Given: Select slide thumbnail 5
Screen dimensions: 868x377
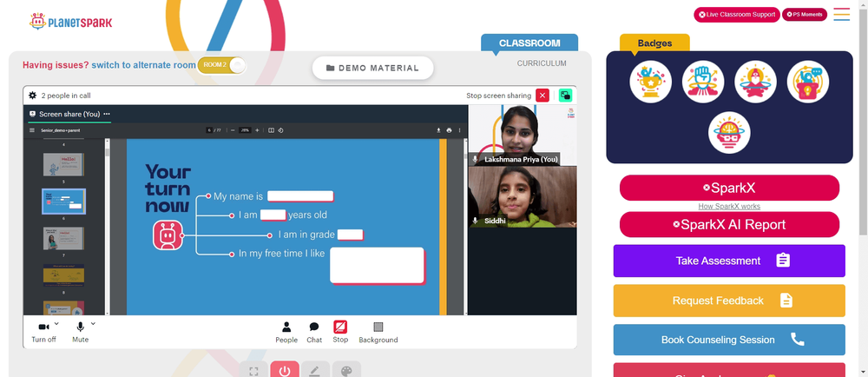Looking at the screenshot, I should [63, 164].
